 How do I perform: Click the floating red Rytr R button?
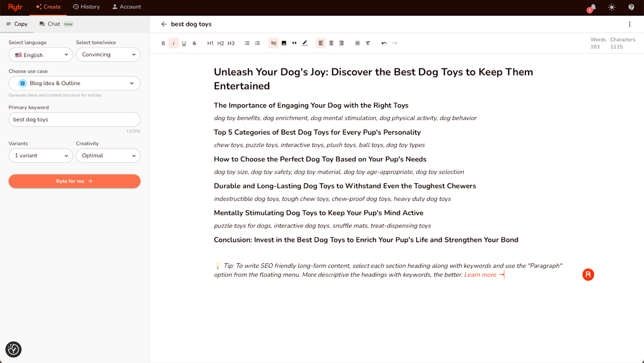(588, 275)
